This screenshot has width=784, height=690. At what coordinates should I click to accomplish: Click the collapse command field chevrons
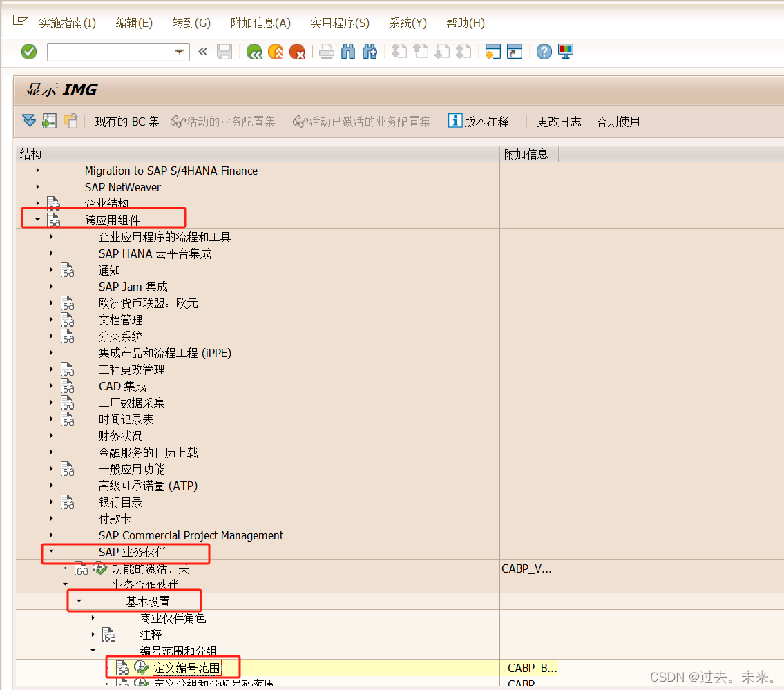[x=202, y=51]
